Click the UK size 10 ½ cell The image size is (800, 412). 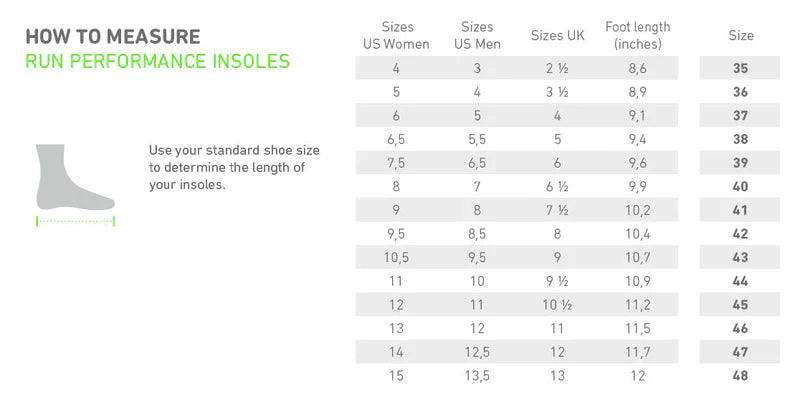[557, 304]
